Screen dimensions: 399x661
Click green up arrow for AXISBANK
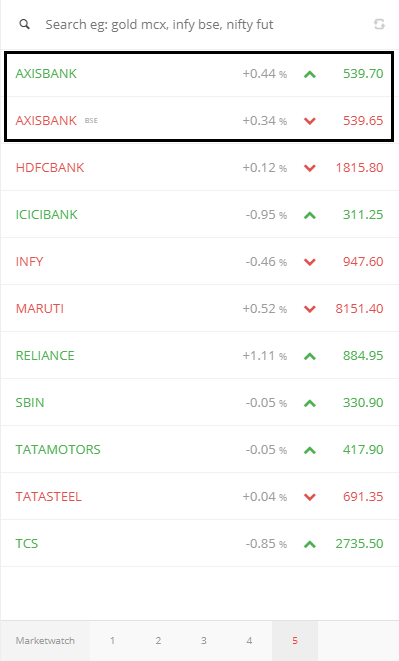pos(310,74)
